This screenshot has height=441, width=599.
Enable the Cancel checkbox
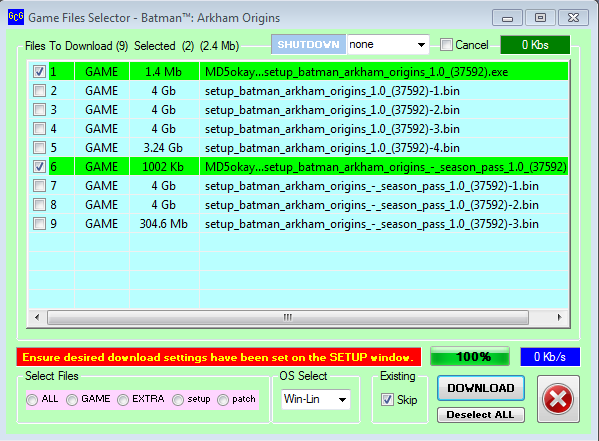446,45
